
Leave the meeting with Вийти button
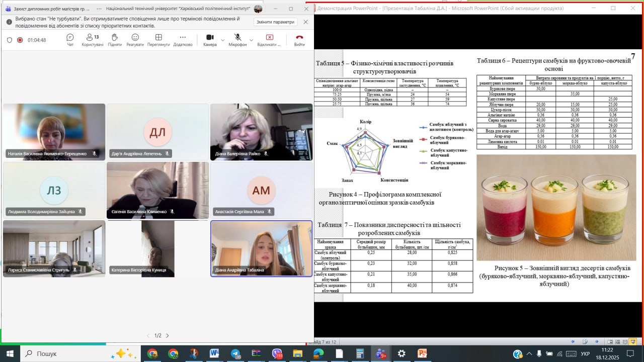pos(299,40)
